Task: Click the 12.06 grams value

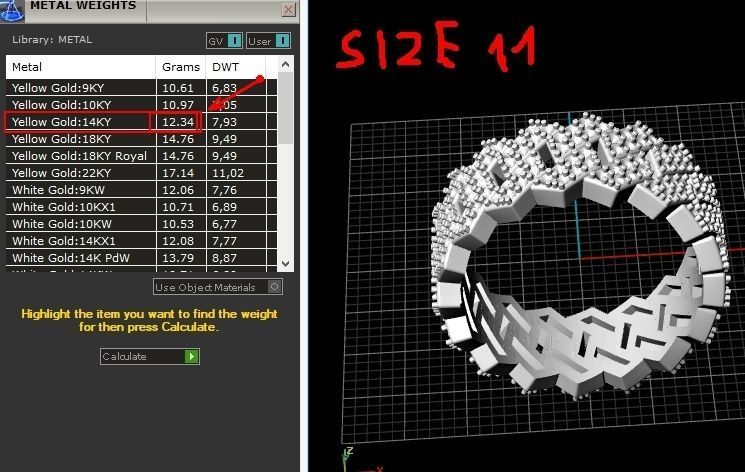Action: coord(178,190)
